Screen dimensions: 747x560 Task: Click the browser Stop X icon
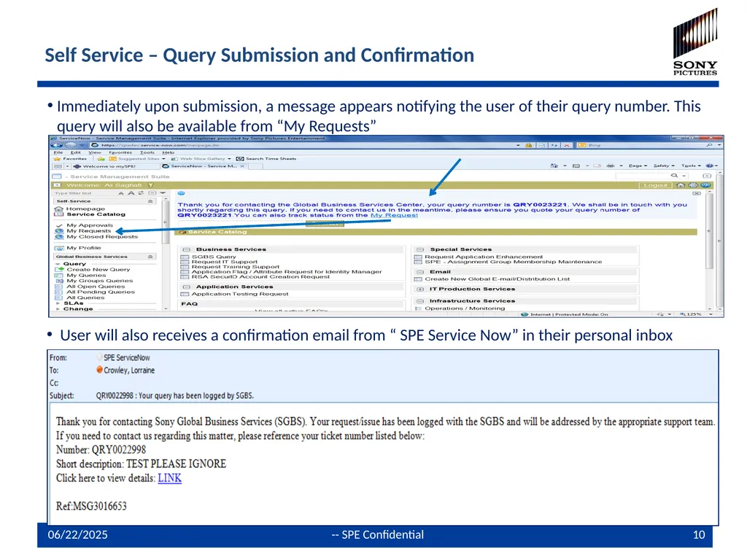566,145
